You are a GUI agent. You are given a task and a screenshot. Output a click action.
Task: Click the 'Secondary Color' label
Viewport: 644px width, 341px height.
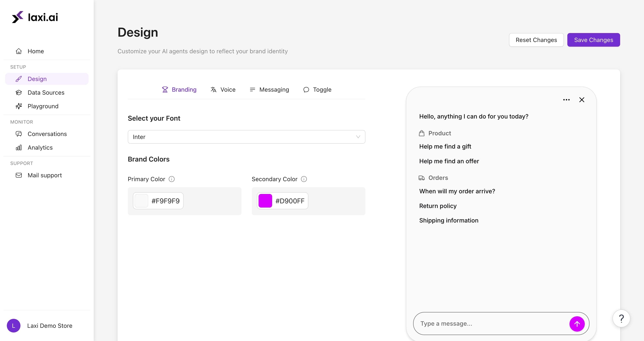[275, 179]
